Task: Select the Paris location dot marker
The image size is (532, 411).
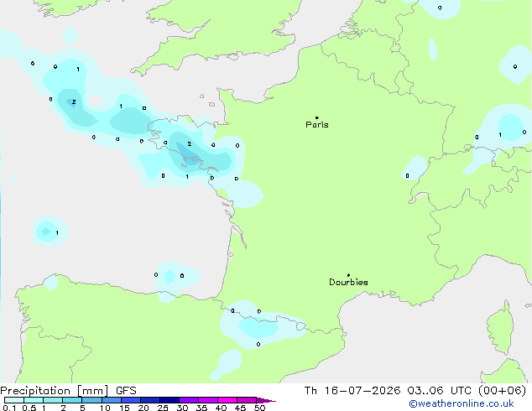Action: (317, 117)
